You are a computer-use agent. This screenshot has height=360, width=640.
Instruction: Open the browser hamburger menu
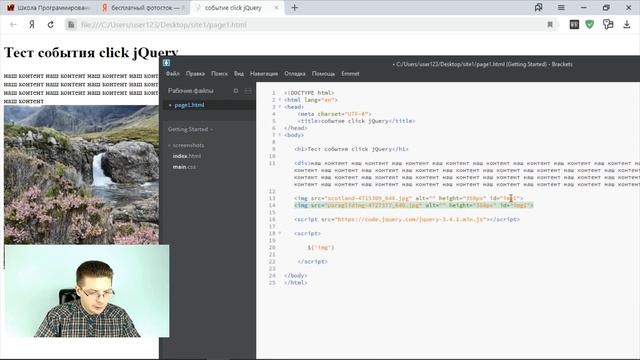click(x=561, y=7)
